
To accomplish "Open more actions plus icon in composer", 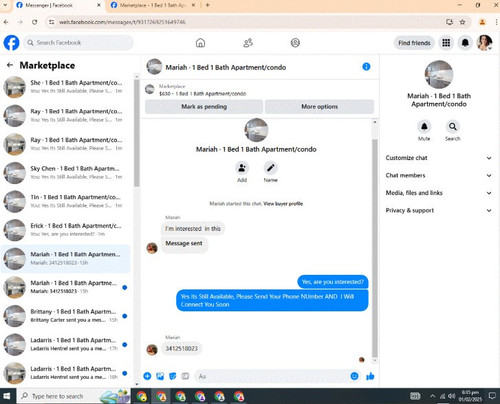I will (147, 376).
